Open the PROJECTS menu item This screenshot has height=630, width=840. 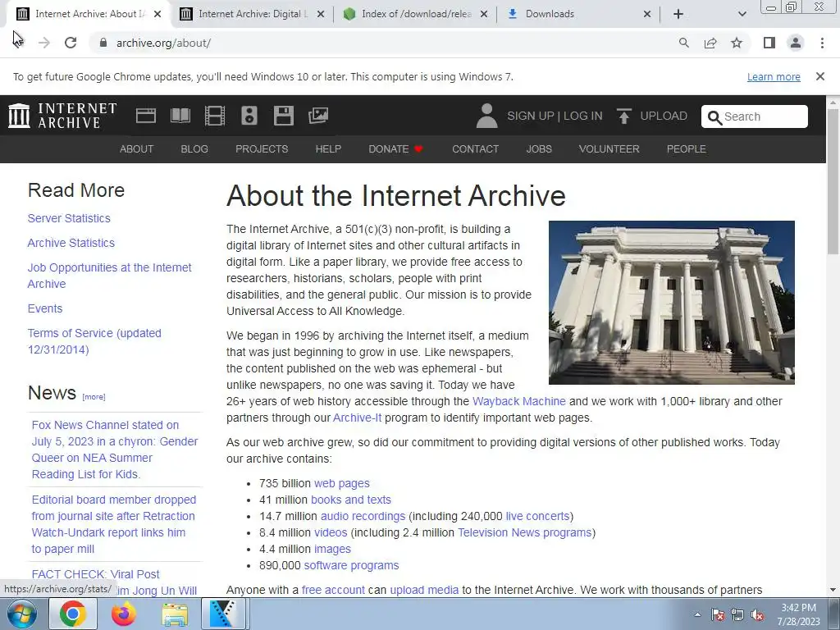pyautogui.click(x=262, y=149)
